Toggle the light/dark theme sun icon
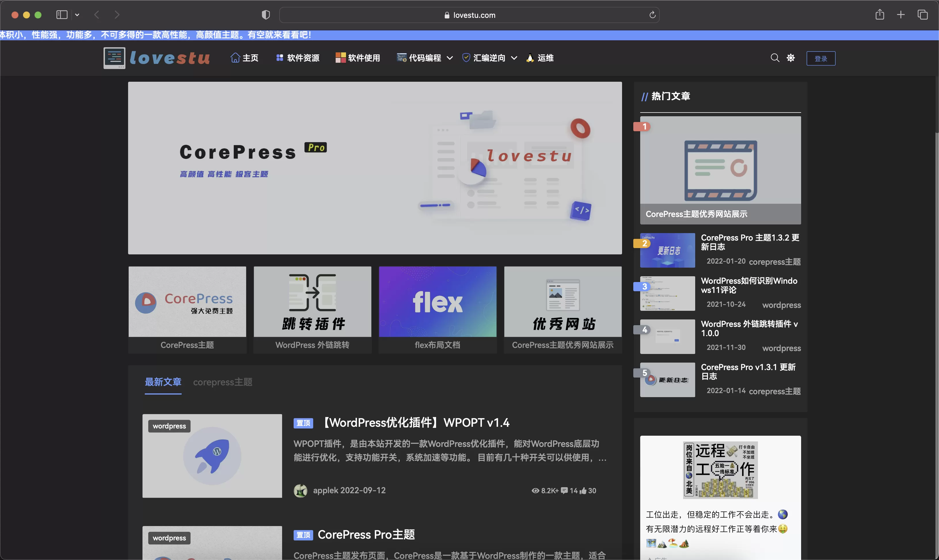Viewport: 939px width, 560px height. (x=791, y=58)
